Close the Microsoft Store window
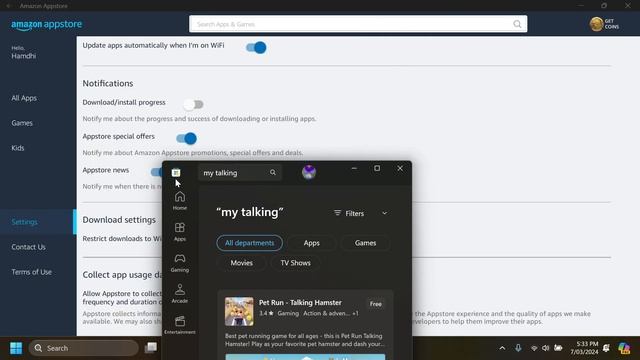640x360 pixels. pyautogui.click(x=400, y=168)
